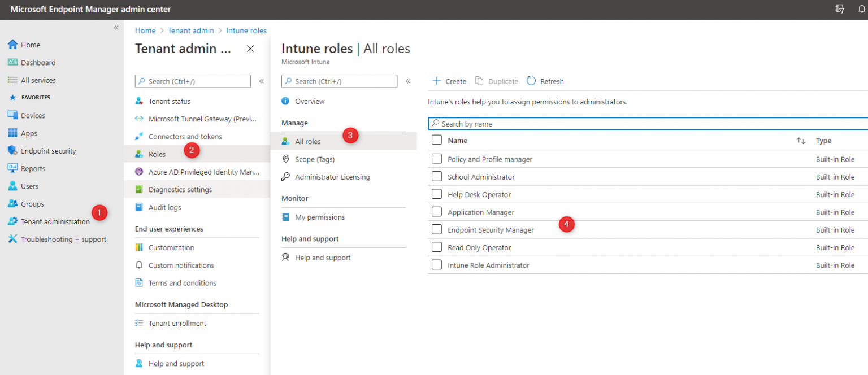Image resolution: width=868 pixels, height=375 pixels.
Task: Refresh the roles list
Action: 545,81
